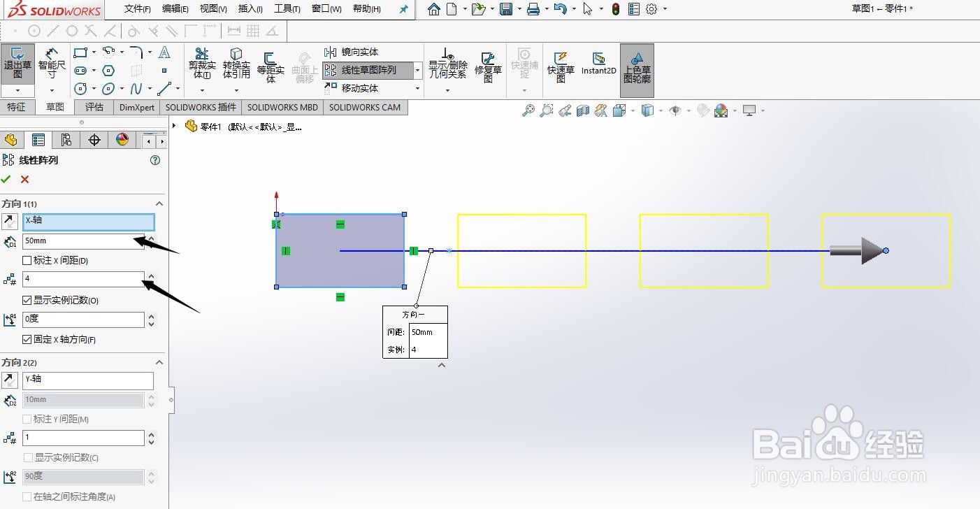The image size is (980, 509).
Task: Switch to the FeatureManager design tree tab
Action: tap(10, 140)
